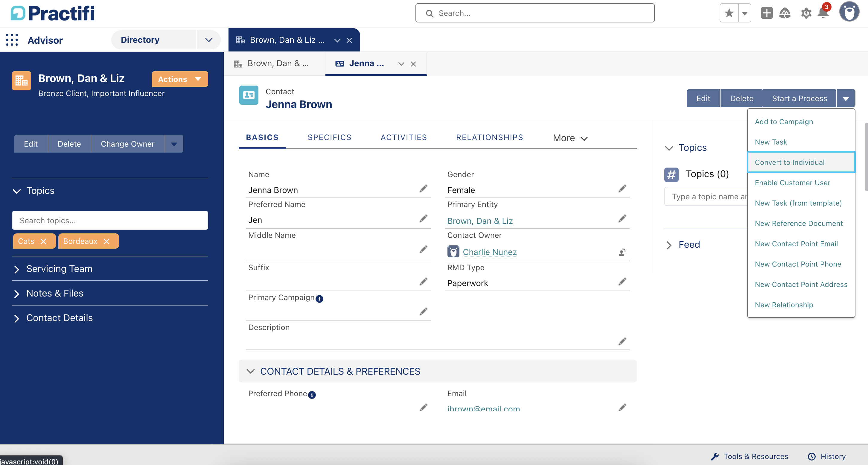The height and width of the screenshot is (465, 868).
Task: Edit the Preferred Phone pencil icon
Action: pos(423,407)
